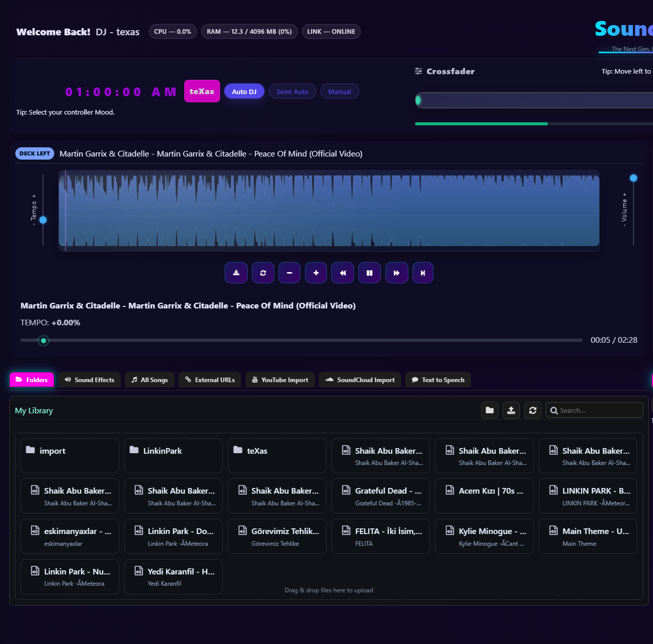Image resolution: width=653 pixels, height=644 pixels.
Task: Select the eskimanyaxlar audio file
Action: [x=70, y=536]
